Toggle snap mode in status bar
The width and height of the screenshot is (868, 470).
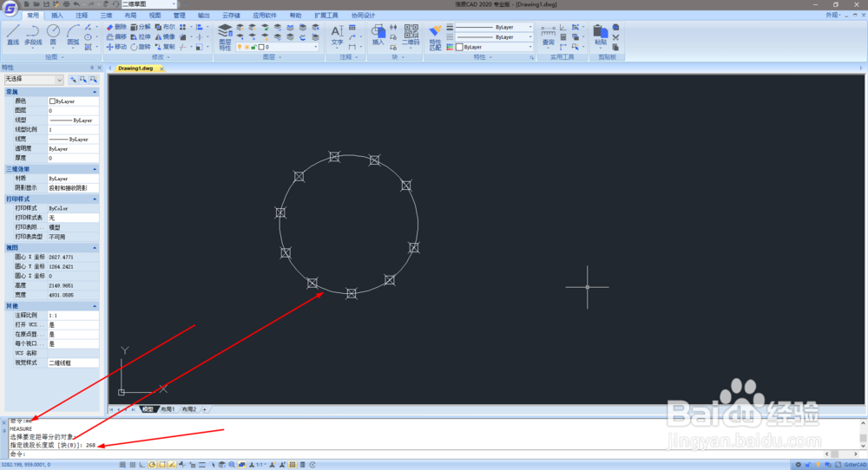pyautogui.click(x=122, y=465)
